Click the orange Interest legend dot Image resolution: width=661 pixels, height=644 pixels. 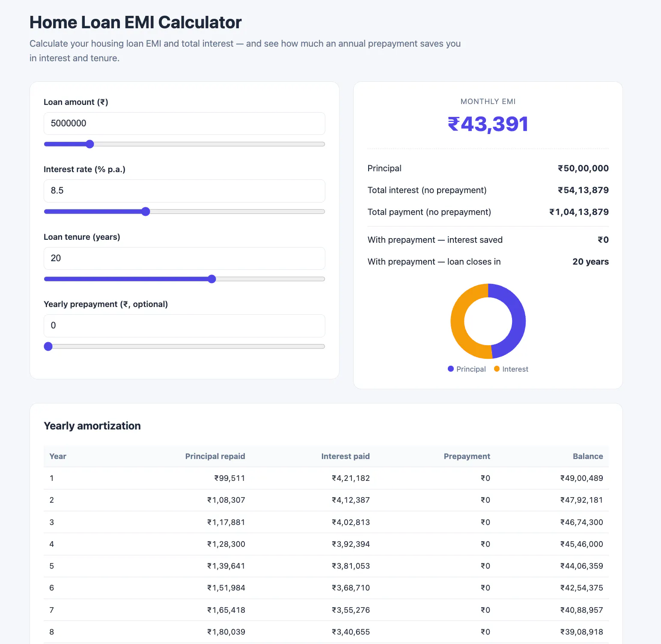pyautogui.click(x=497, y=369)
